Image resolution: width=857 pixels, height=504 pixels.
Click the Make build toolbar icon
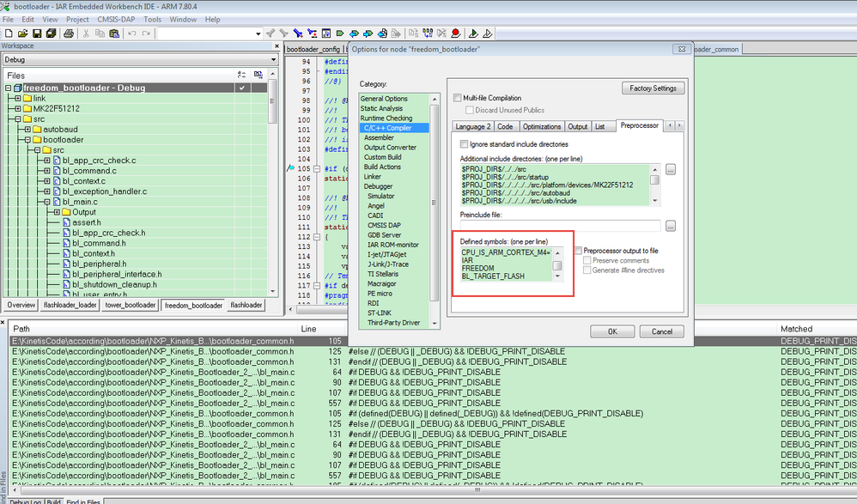[x=428, y=33]
